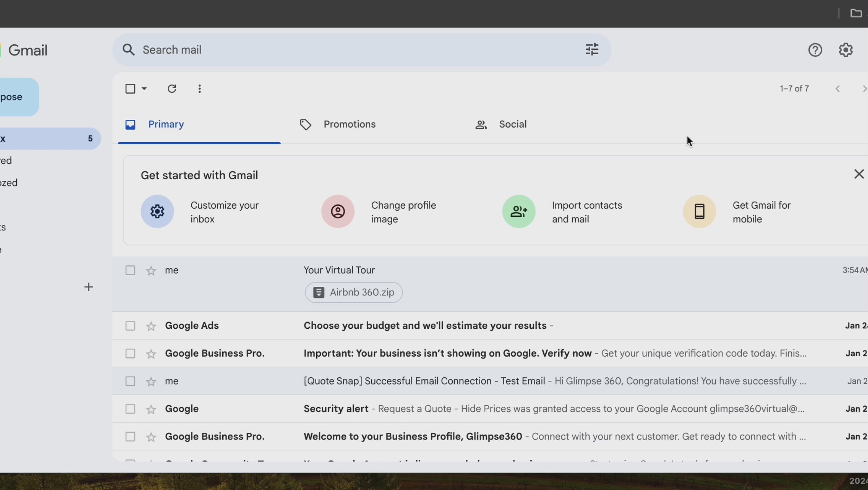Star the Welcome to your Business Profile email
This screenshot has width=868, height=490.
(151, 437)
